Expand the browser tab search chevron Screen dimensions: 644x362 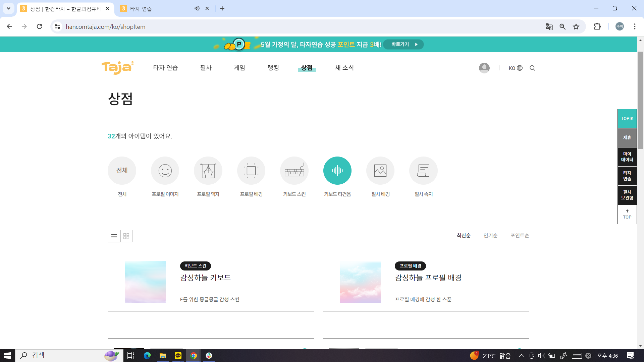point(8,8)
